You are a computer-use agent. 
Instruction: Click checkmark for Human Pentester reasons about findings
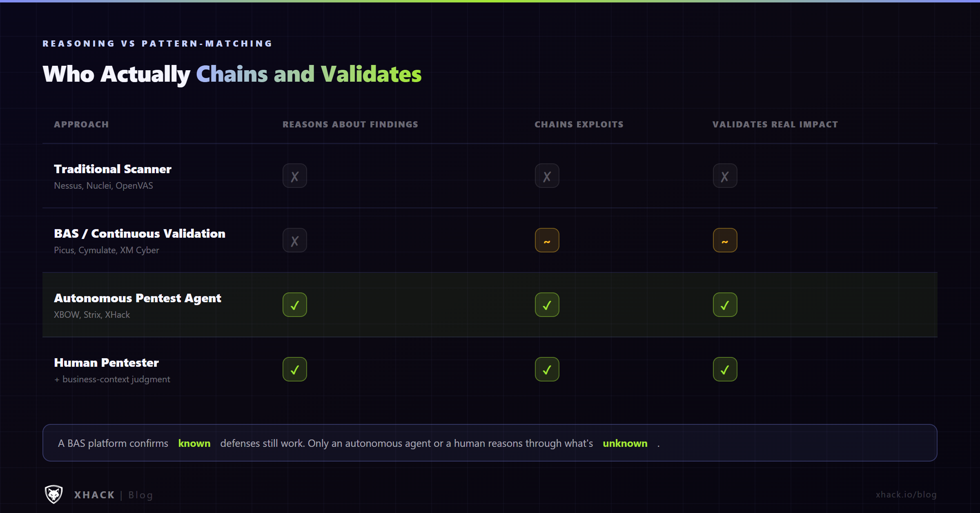coord(295,370)
